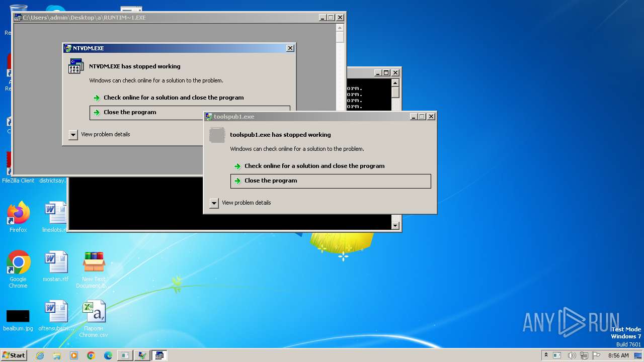Close the program in the toolspub1.exe dialog
Screen dimensions: 644x362
[x=331, y=181]
